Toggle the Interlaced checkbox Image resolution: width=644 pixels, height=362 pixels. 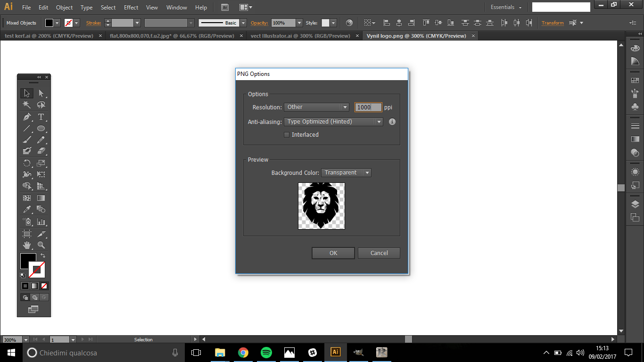(287, 135)
